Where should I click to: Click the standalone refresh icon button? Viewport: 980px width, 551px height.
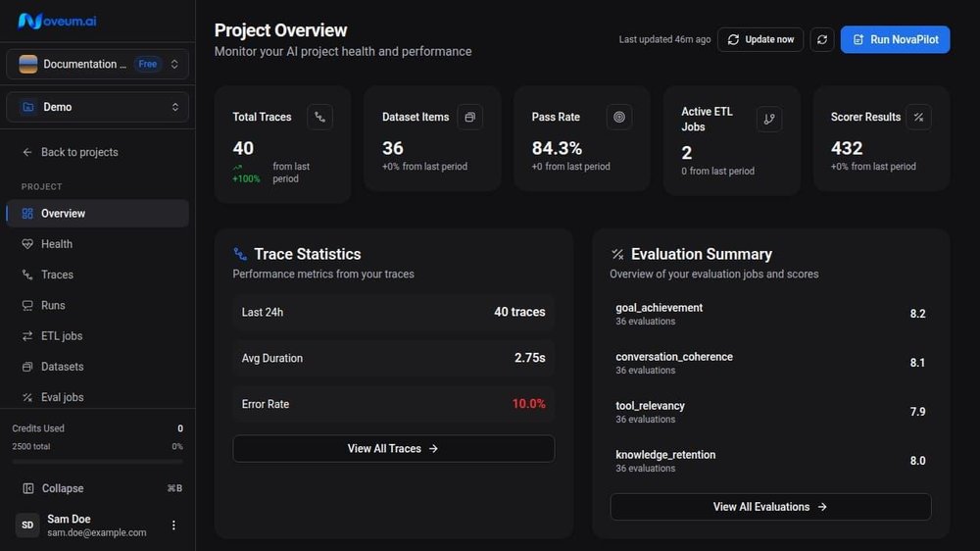pyautogui.click(x=822, y=39)
